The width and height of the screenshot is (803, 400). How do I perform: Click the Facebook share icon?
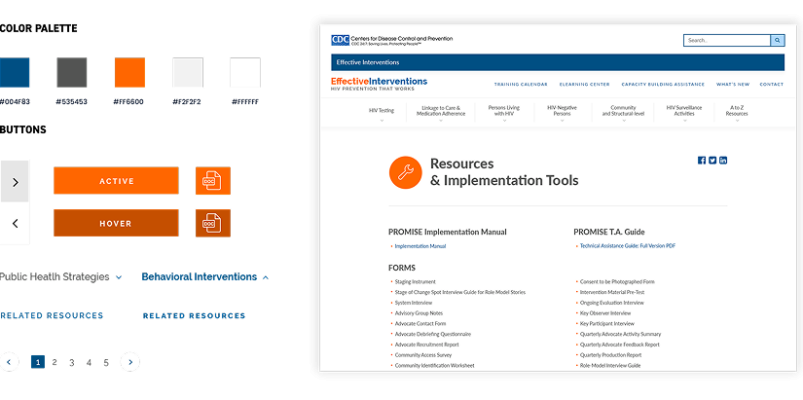tap(701, 160)
